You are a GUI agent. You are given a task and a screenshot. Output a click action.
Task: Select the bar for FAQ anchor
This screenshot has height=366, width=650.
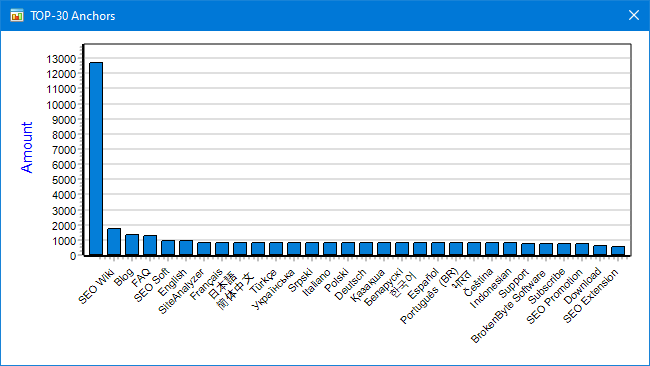click(150, 245)
